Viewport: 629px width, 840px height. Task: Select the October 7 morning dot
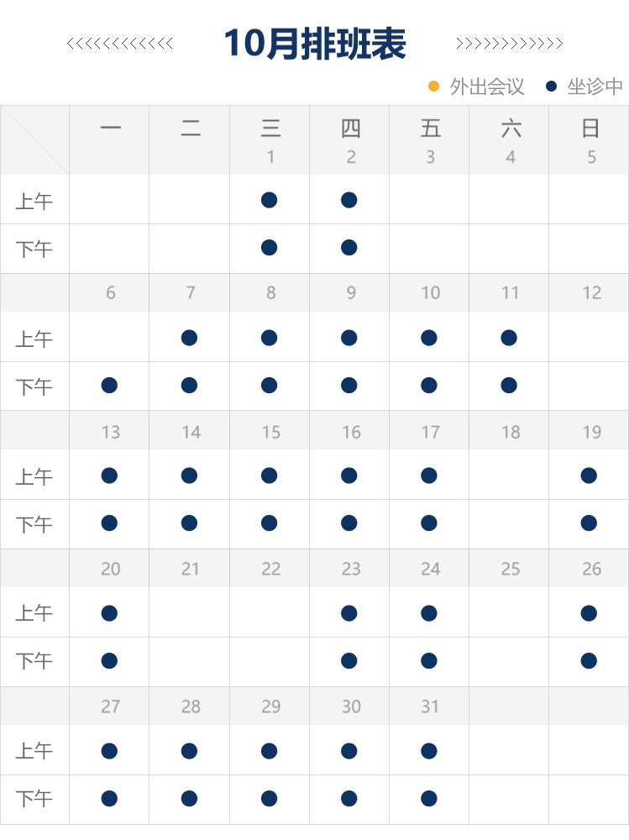(189, 338)
